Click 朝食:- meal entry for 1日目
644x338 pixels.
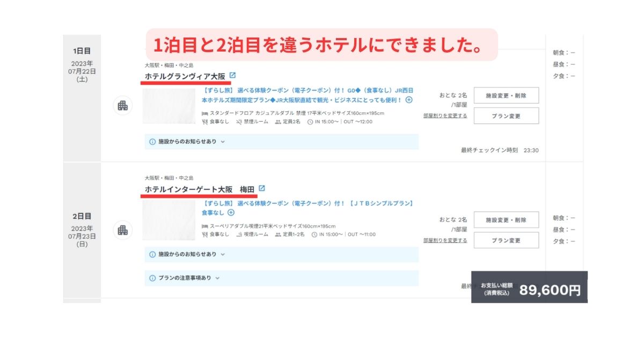[x=564, y=53]
